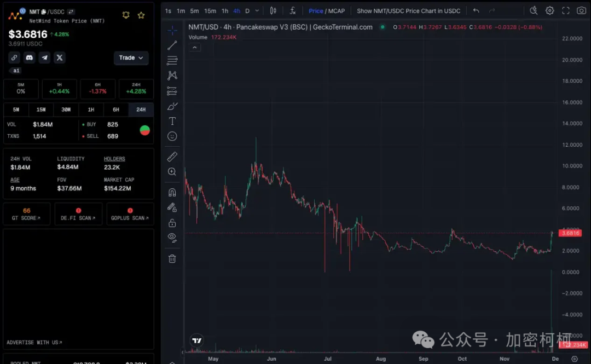Click the buy/sell ratio pie indicator
Image resolution: width=591 pixels, height=364 pixels.
pyautogui.click(x=145, y=130)
